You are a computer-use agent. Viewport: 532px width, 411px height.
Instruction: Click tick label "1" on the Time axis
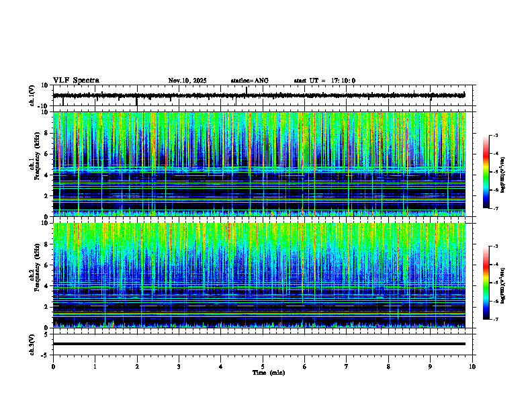95,367
